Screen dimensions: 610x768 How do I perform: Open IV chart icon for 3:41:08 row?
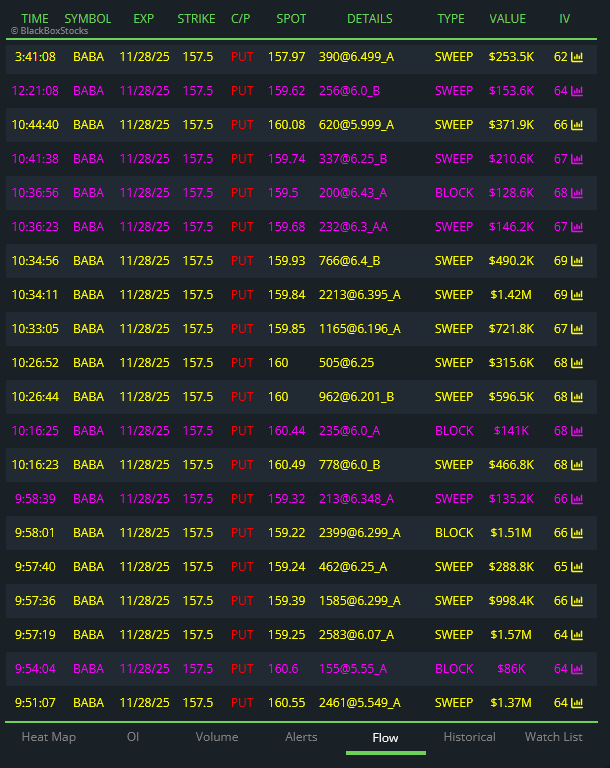click(577, 57)
